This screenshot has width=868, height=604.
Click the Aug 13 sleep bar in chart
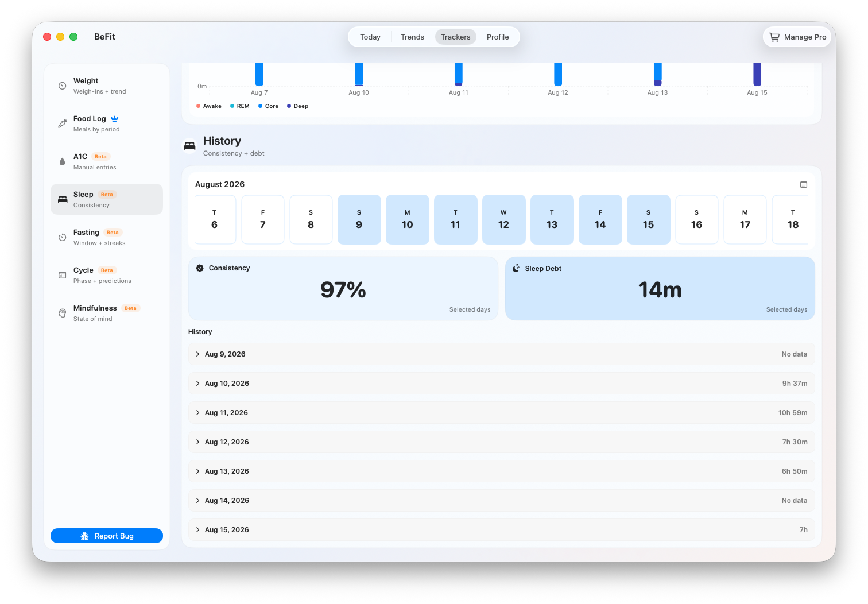coord(658,74)
